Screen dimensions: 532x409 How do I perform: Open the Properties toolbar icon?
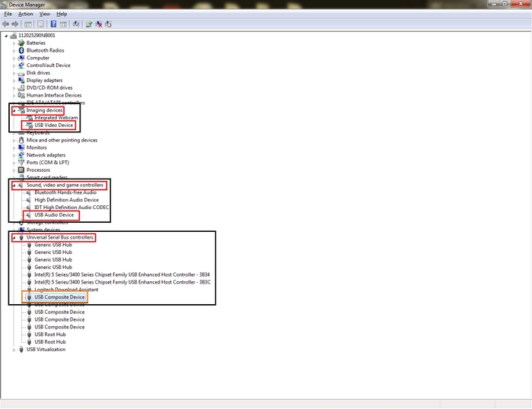point(41,24)
